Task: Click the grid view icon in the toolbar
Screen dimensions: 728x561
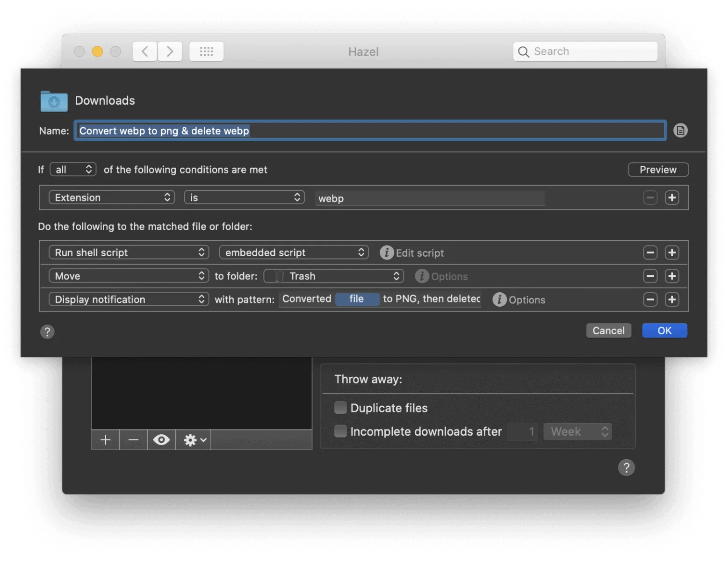Action: [206, 51]
